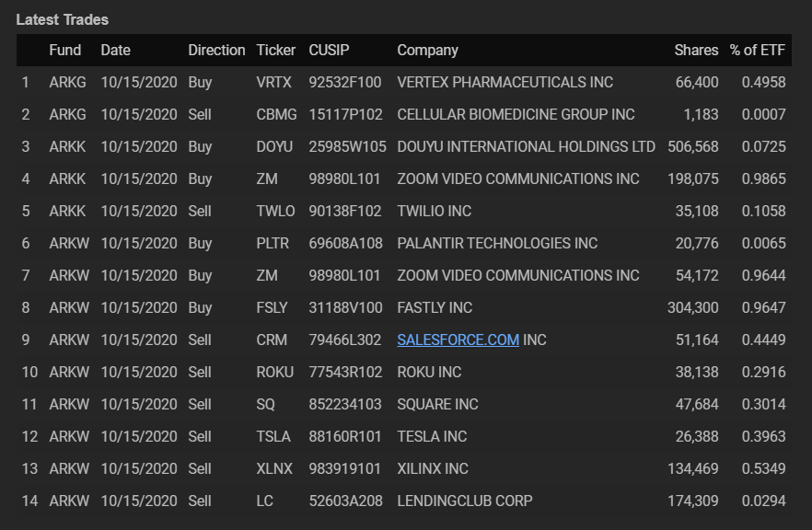The image size is (812, 530).
Task: Select ticker XLNX
Action: [x=274, y=469]
